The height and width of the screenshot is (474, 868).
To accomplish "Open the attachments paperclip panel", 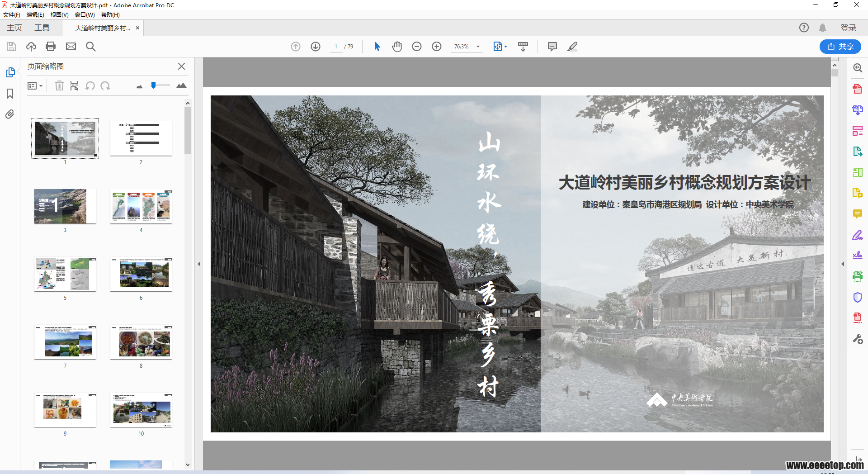I will tap(10, 114).
